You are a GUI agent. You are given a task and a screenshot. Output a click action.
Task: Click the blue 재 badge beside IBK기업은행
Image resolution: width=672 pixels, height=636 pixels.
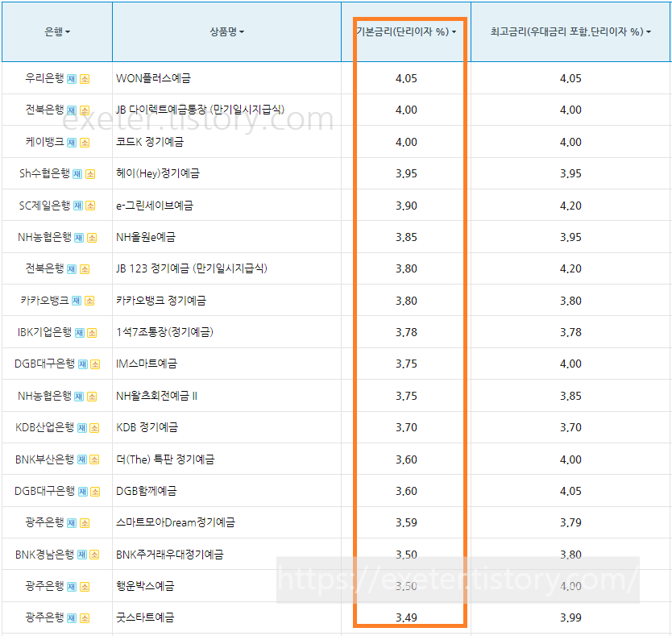[x=80, y=333]
